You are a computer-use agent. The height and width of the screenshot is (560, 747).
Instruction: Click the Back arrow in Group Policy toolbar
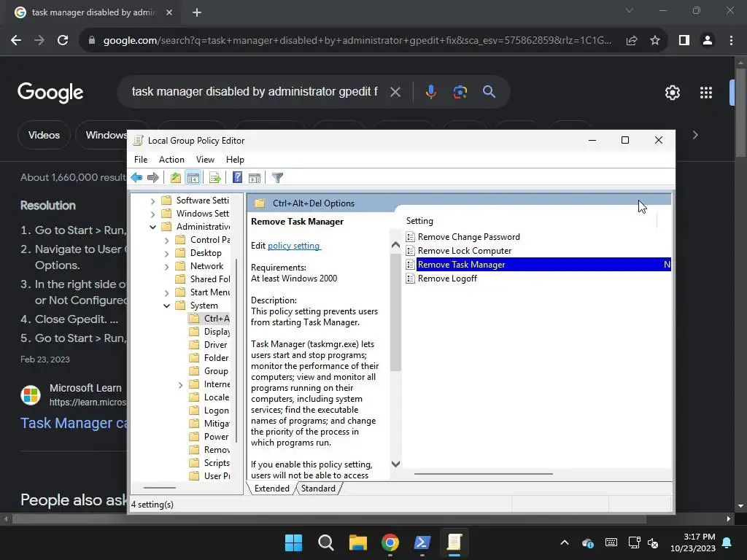point(136,178)
